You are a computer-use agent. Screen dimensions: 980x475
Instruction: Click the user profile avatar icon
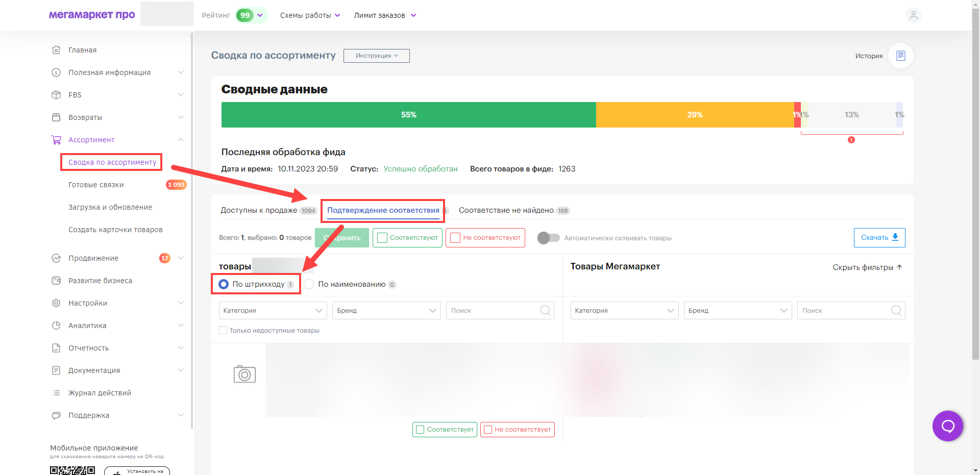[913, 15]
